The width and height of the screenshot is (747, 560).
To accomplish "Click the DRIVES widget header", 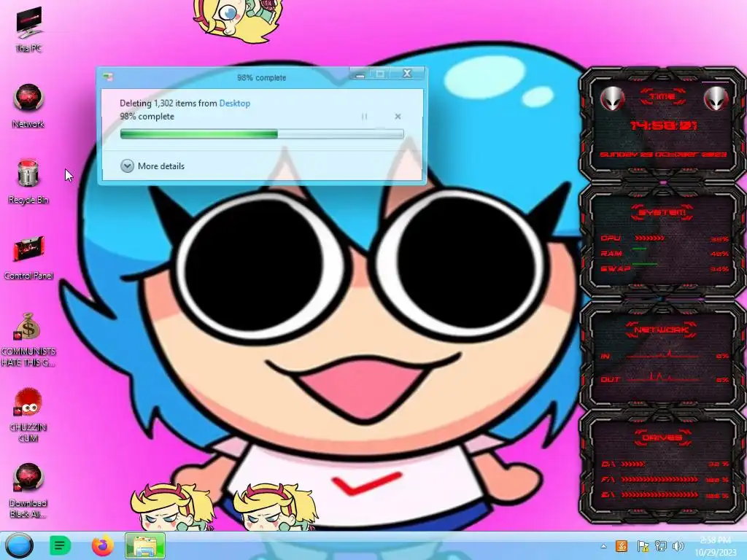I will [x=662, y=437].
